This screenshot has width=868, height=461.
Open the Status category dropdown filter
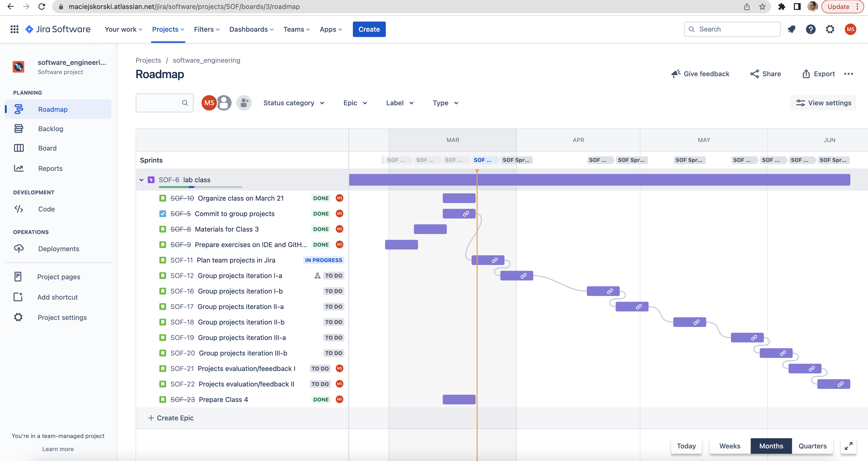pos(293,103)
